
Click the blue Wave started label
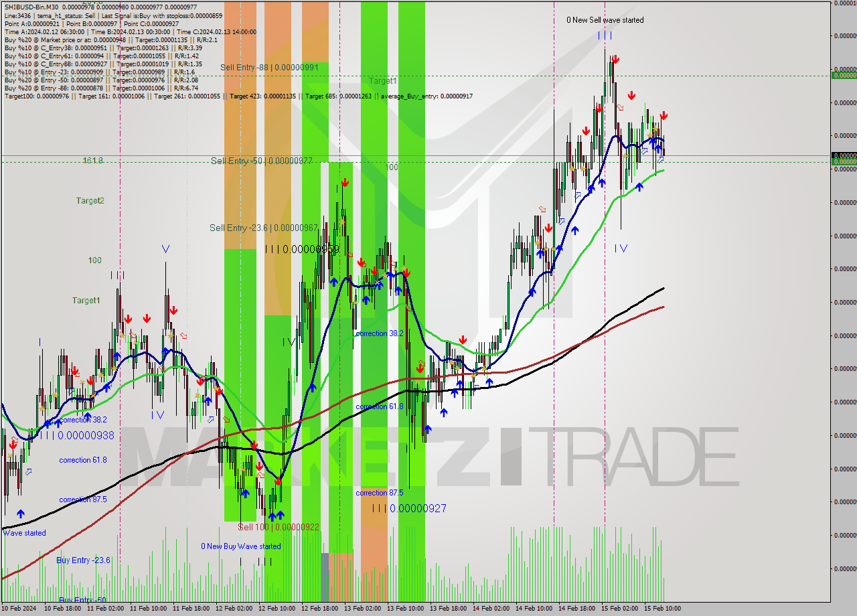[25, 533]
